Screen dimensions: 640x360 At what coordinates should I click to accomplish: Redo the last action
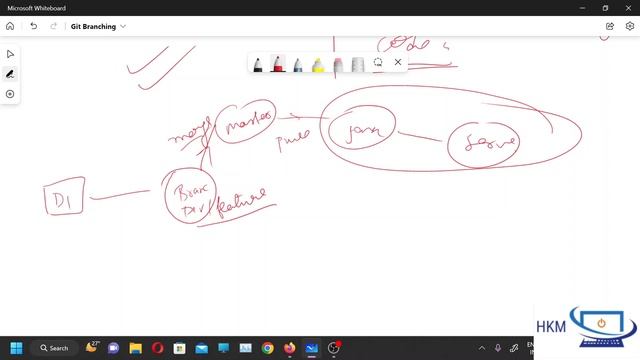click(x=53, y=26)
